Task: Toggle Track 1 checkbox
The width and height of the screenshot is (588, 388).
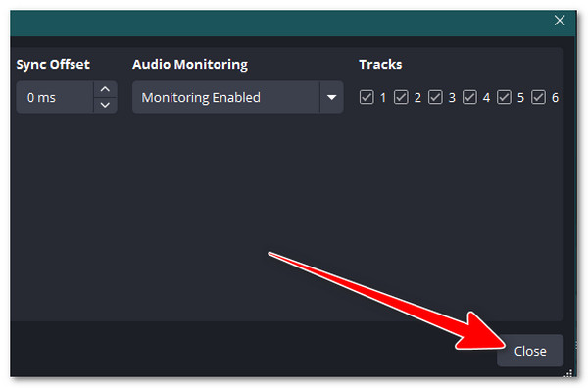Action: (367, 97)
